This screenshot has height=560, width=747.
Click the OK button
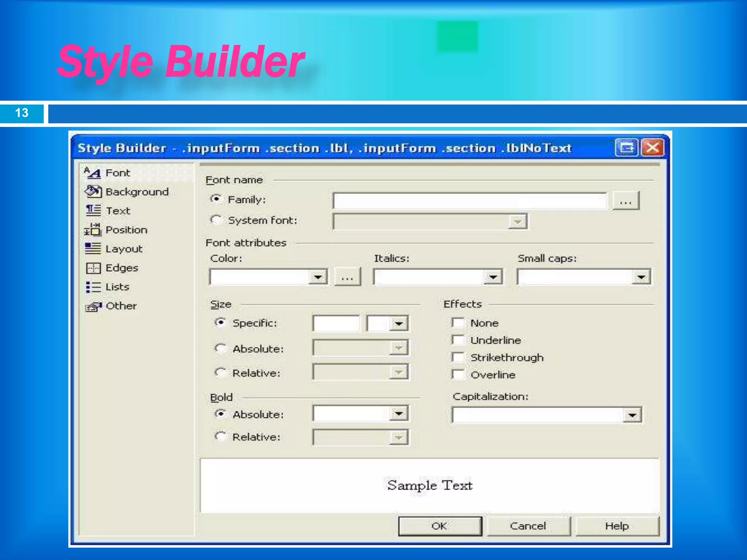pos(440,526)
